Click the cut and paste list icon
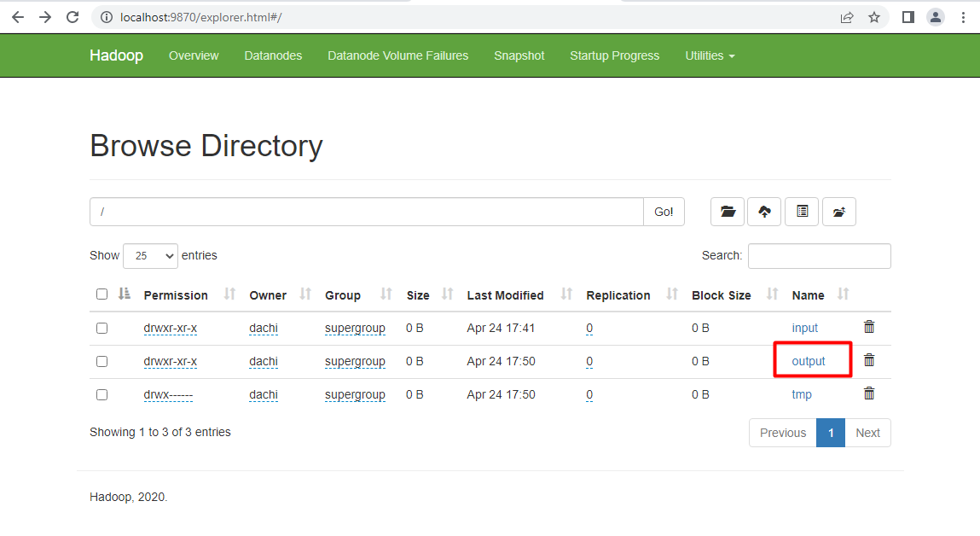Image resolution: width=980 pixels, height=536 pixels. pos(802,212)
